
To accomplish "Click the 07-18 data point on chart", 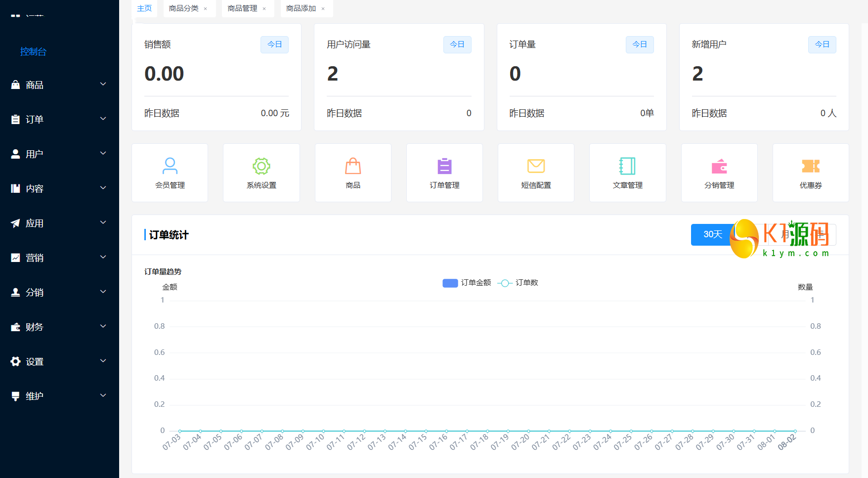I will [487, 431].
